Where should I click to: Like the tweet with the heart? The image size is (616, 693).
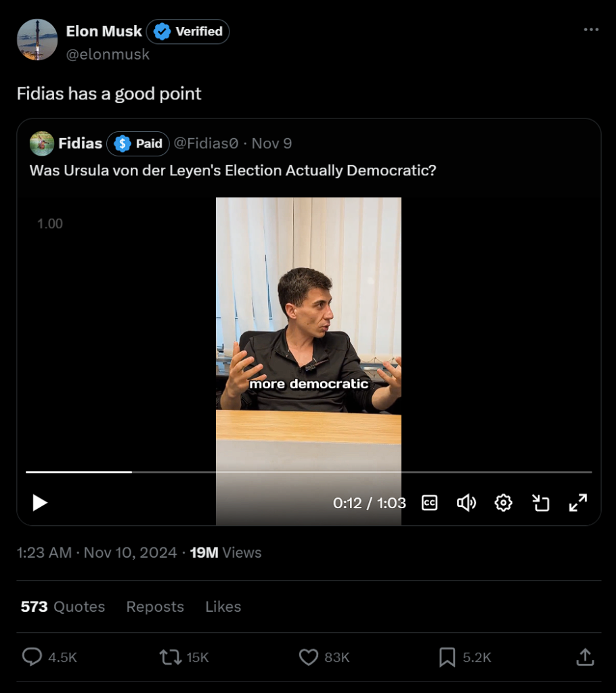tap(309, 656)
